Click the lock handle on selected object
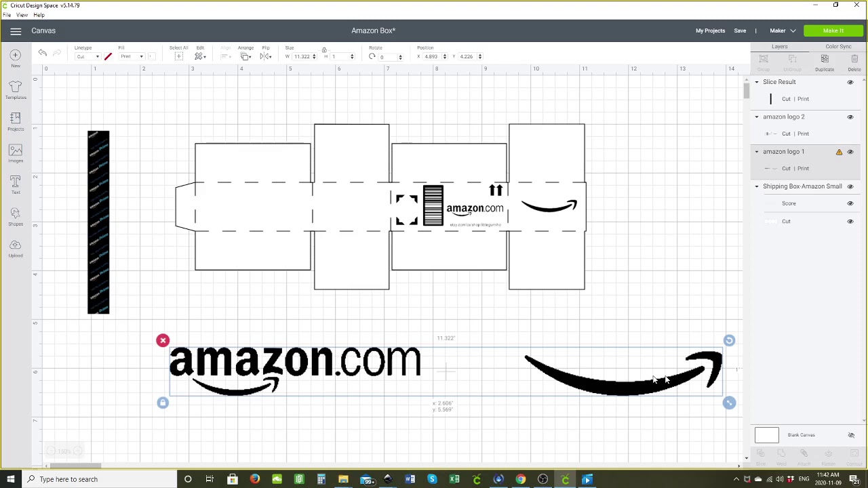Image resolution: width=868 pixels, height=488 pixels. (163, 403)
